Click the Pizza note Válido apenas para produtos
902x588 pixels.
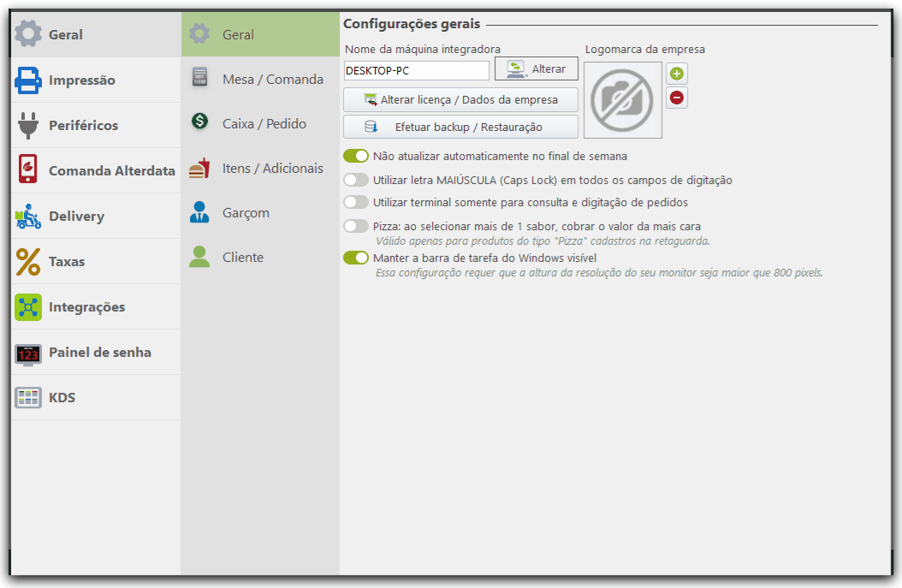click(543, 241)
